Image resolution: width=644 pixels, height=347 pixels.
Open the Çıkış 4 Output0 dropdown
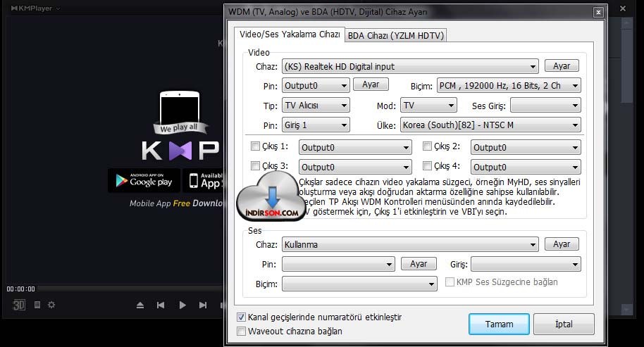coord(526,167)
